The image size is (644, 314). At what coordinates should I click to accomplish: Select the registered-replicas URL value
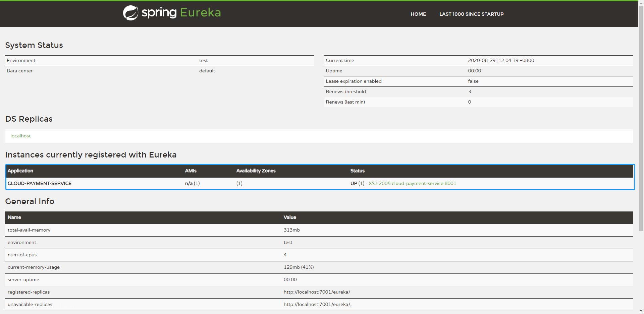click(317, 292)
